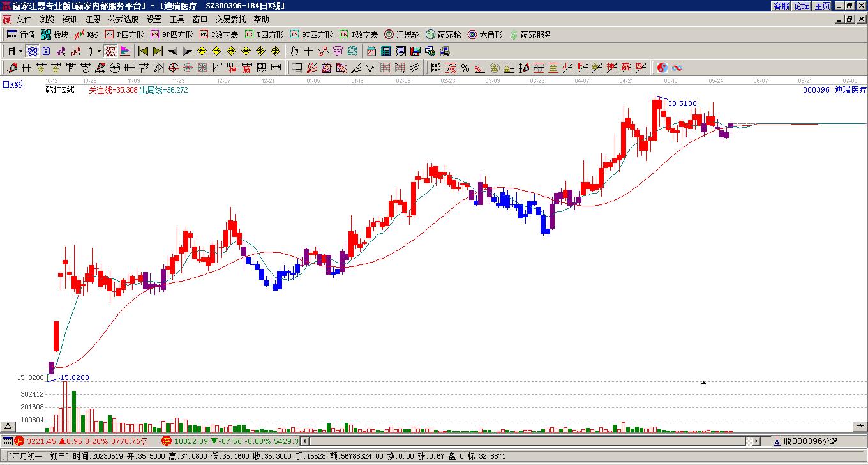Click the 日K线 label

coord(12,84)
